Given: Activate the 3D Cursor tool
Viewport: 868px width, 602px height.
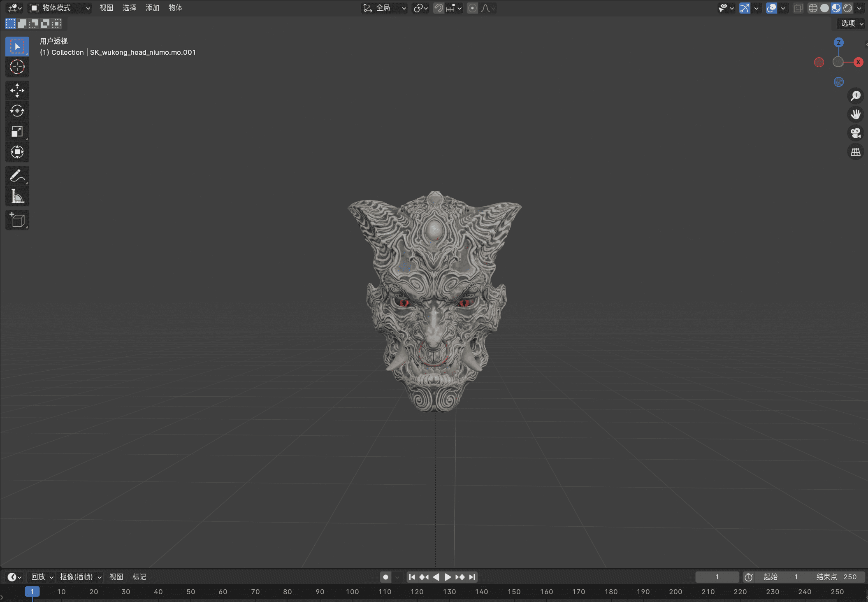Looking at the screenshot, I should [17, 67].
